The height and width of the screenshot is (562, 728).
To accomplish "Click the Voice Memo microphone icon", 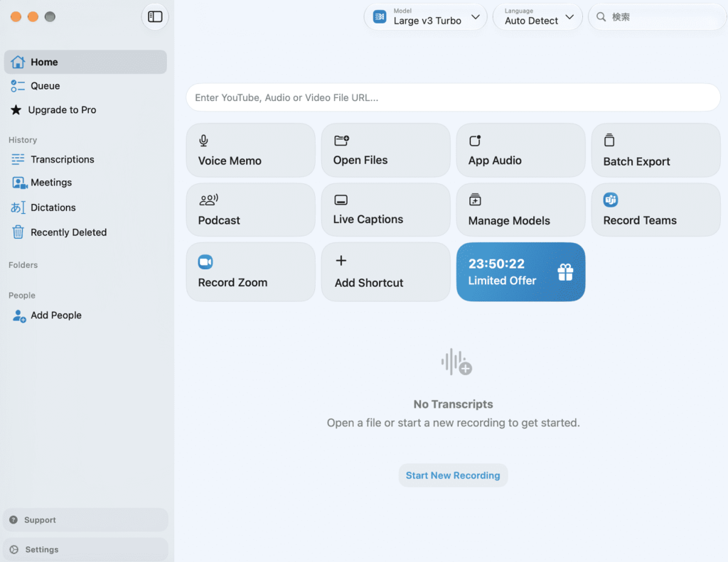I will coord(203,140).
